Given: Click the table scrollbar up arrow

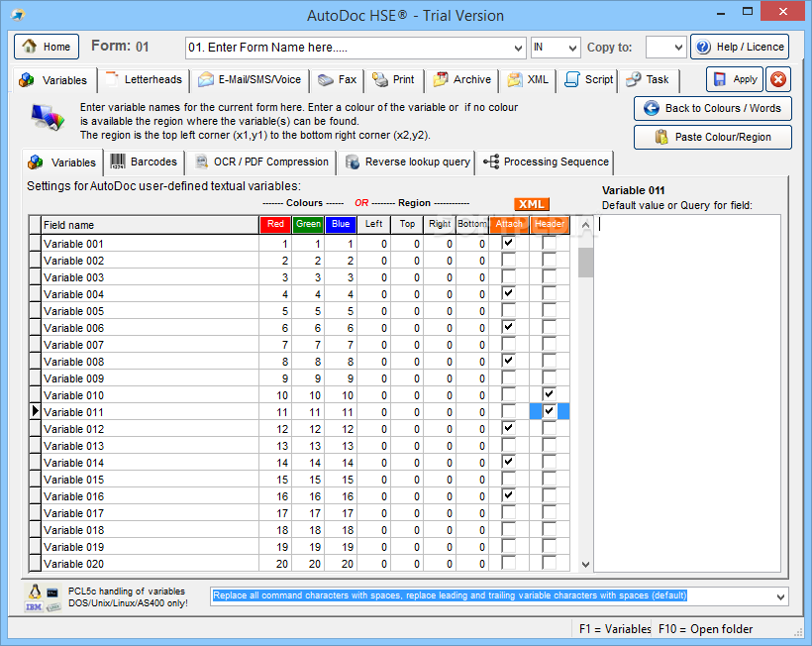Looking at the screenshot, I should (x=585, y=225).
